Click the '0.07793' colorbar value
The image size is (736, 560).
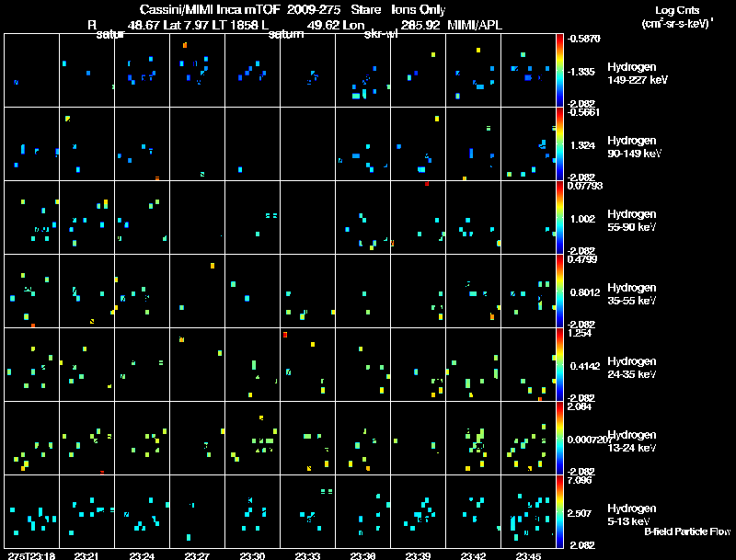585,186
